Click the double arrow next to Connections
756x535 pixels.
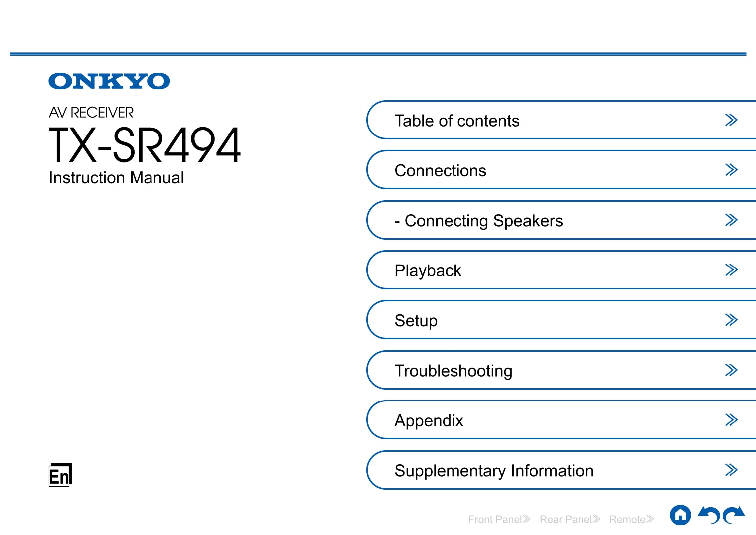(x=731, y=170)
